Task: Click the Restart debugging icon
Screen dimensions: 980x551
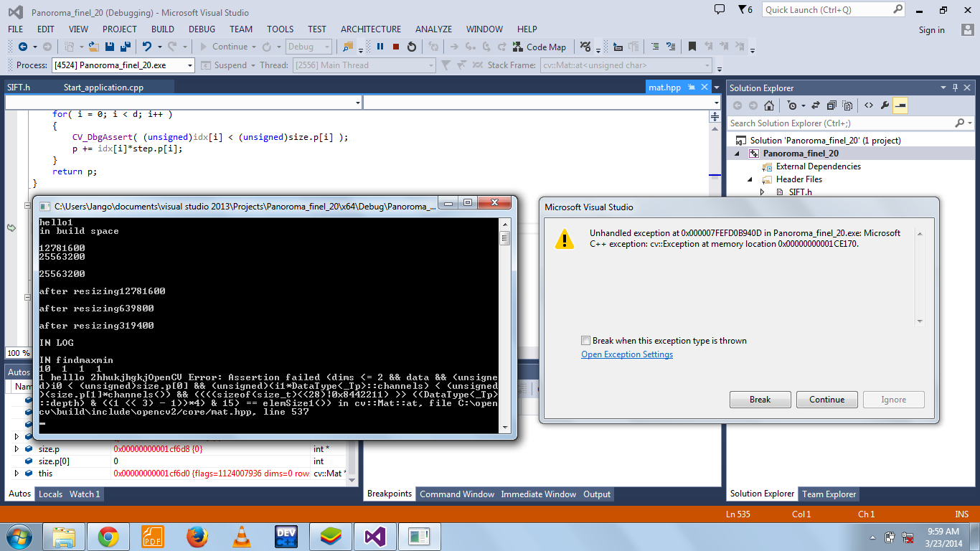Action: pos(412,47)
